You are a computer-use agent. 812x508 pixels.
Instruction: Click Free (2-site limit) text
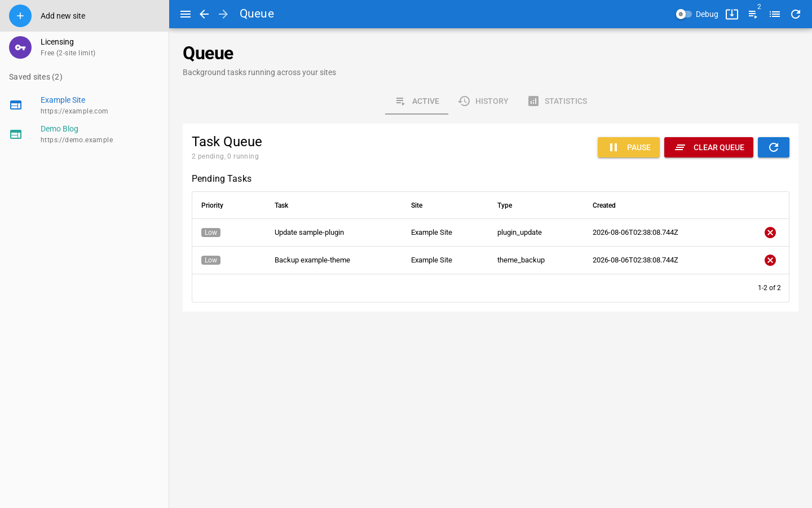pyautogui.click(x=68, y=53)
